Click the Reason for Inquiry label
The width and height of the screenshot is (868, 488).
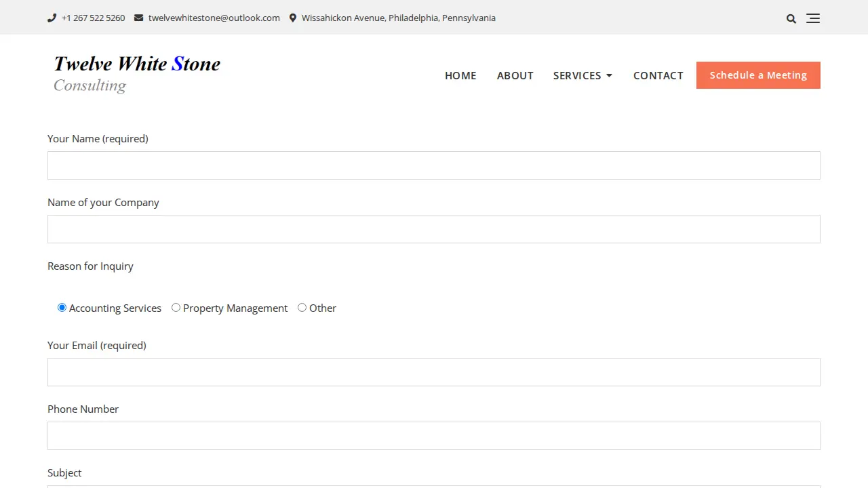point(90,266)
